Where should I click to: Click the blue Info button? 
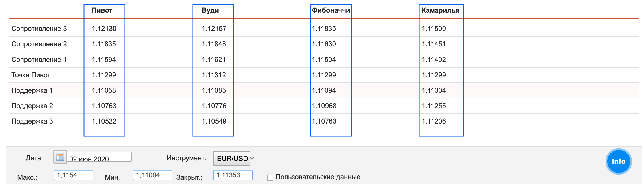[618, 161]
